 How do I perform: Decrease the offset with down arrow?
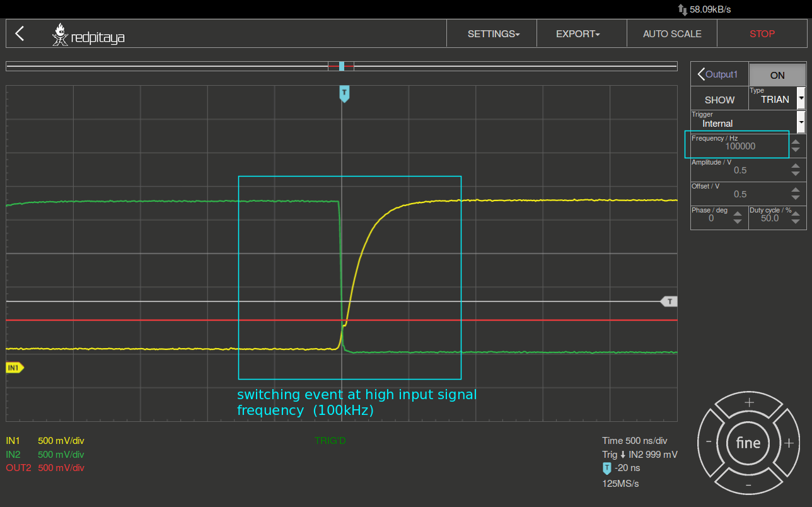pyautogui.click(x=796, y=198)
